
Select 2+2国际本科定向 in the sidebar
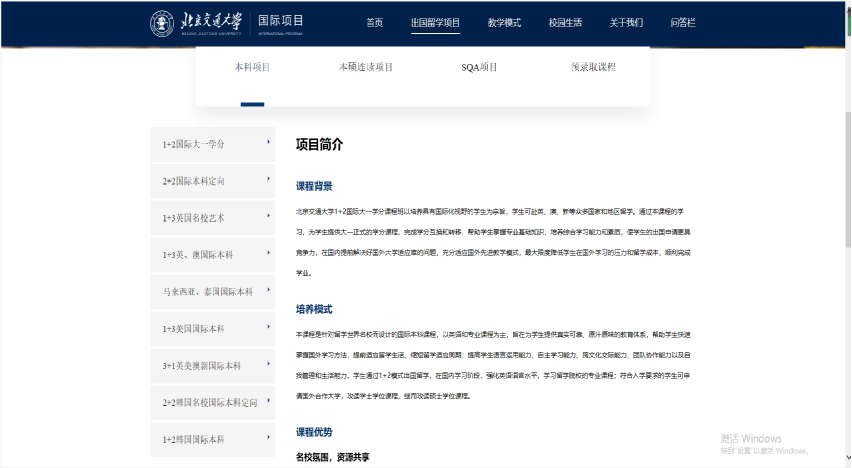pyautogui.click(x=212, y=182)
